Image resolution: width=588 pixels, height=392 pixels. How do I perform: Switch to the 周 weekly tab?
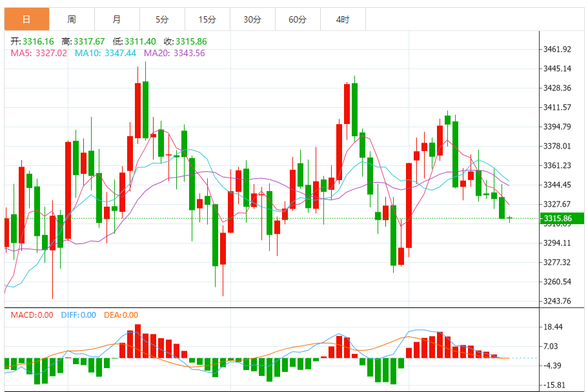point(72,19)
